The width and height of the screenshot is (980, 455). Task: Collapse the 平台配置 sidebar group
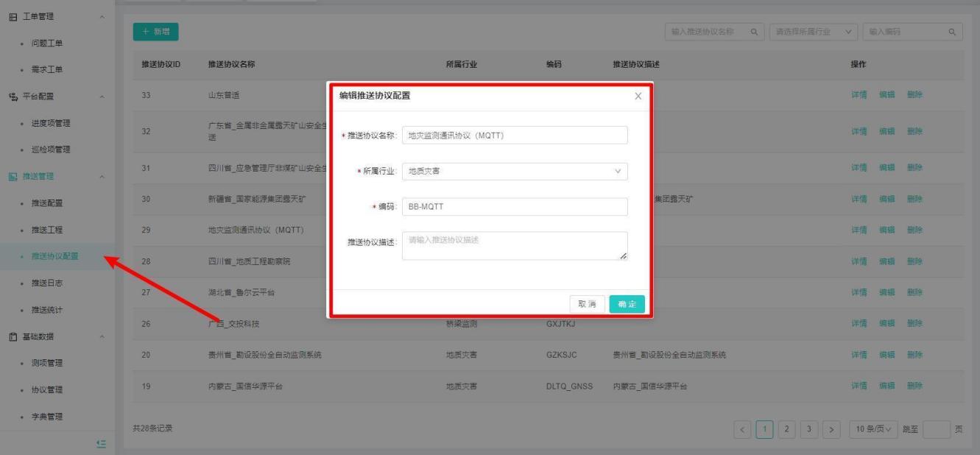tap(102, 96)
